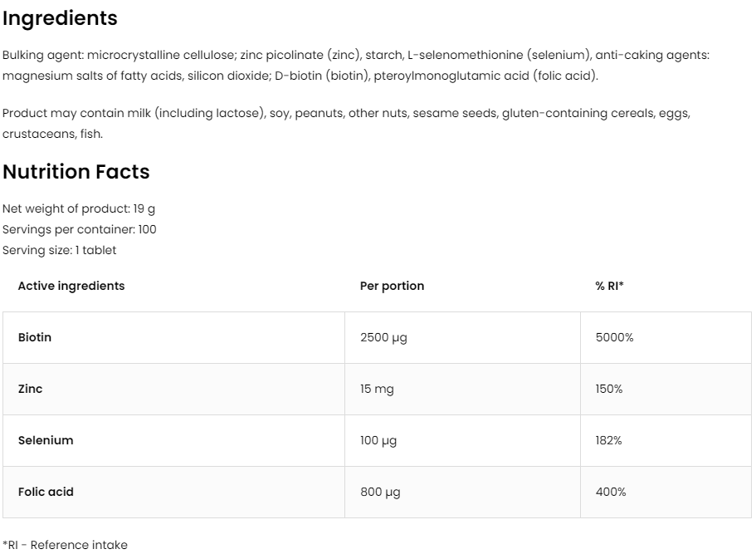The height and width of the screenshot is (554, 756).
Task: Select the 2500 µg biotin value
Action: (x=383, y=337)
